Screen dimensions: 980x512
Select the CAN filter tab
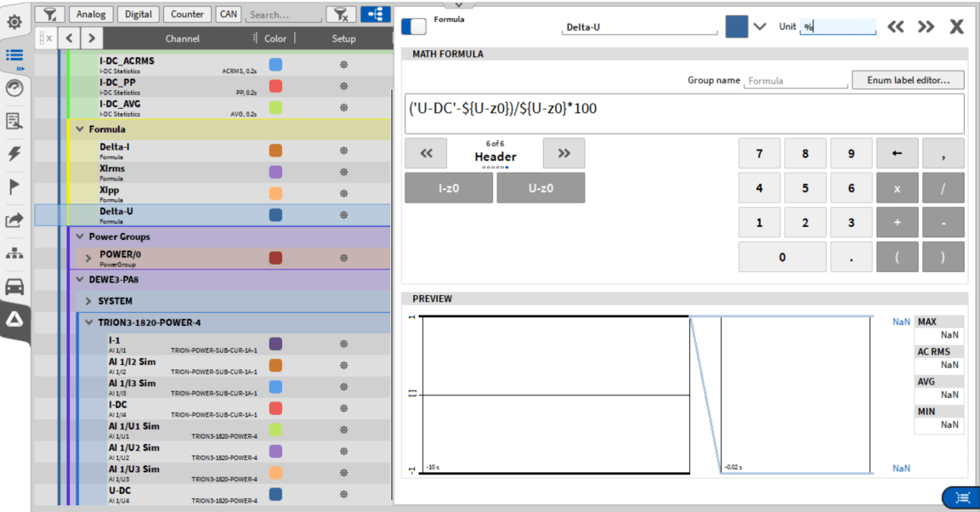tap(228, 14)
